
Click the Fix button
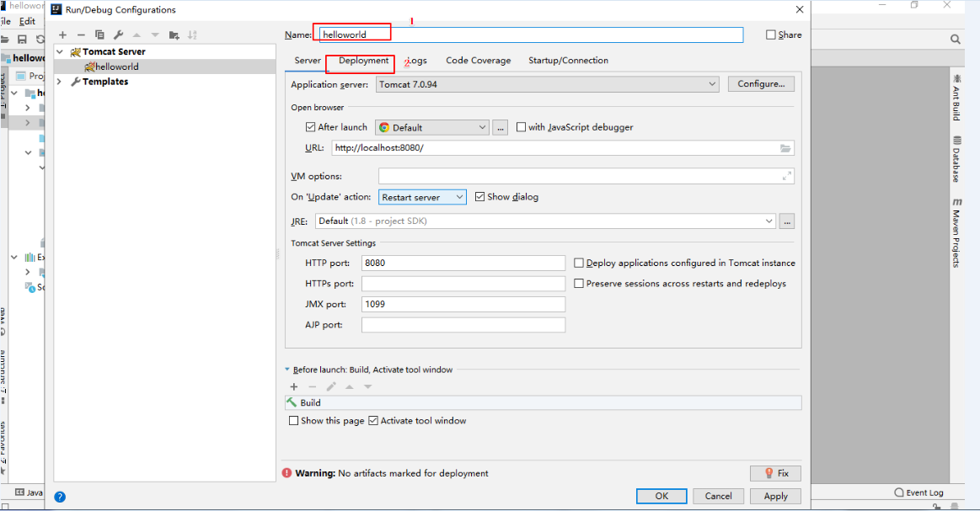775,473
